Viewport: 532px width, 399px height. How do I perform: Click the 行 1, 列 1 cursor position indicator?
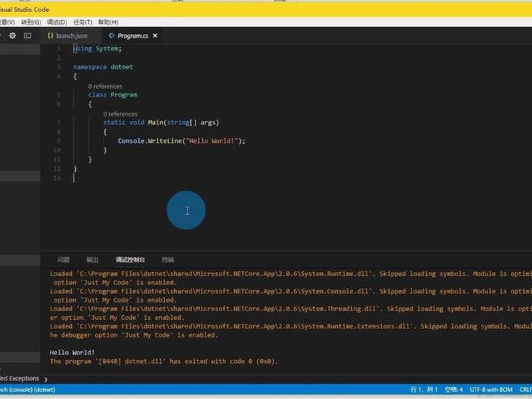click(x=424, y=390)
